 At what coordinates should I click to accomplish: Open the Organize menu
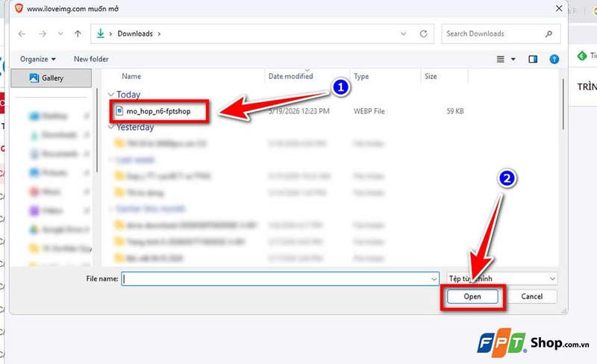pyautogui.click(x=38, y=59)
